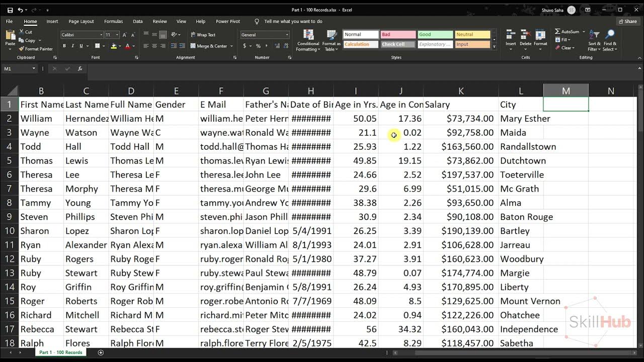644x362 pixels.
Task: Apply accounting dollar number format
Action: [x=245, y=46]
